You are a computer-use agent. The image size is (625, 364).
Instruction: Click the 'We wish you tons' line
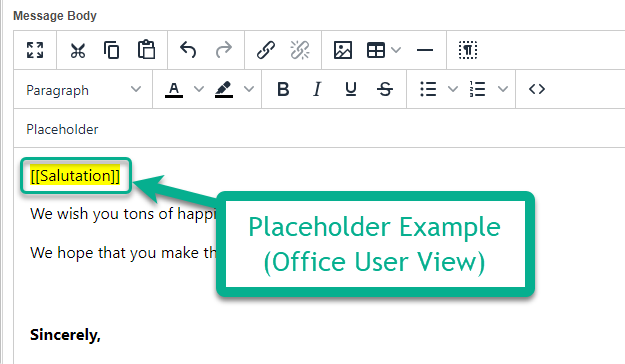pos(124,214)
